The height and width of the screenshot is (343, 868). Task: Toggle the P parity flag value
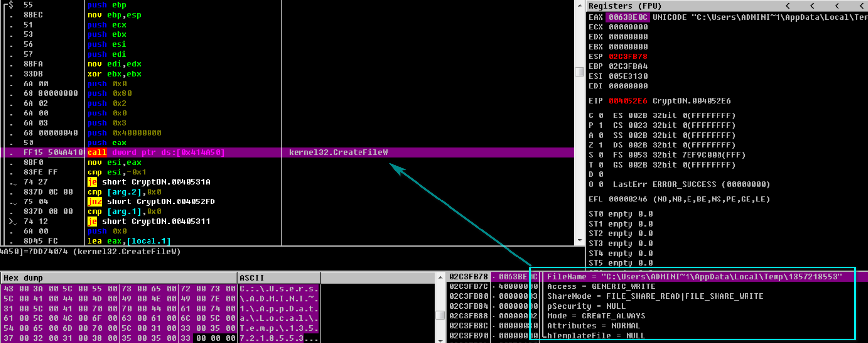pos(601,125)
